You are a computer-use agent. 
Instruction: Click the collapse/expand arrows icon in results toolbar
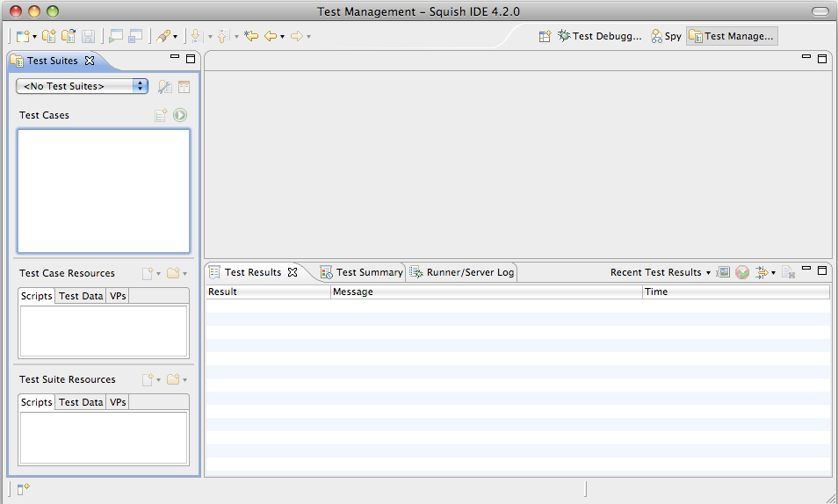[x=762, y=272]
